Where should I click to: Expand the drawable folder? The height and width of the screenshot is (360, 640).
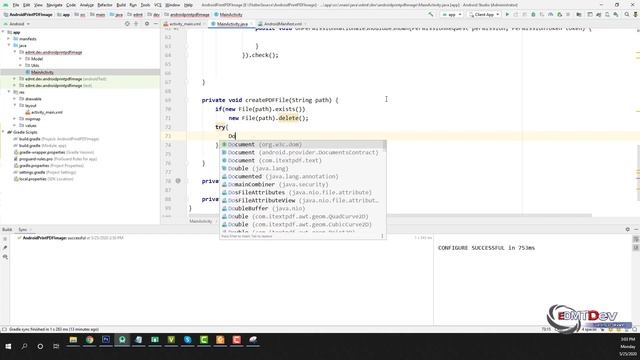pos(15,99)
